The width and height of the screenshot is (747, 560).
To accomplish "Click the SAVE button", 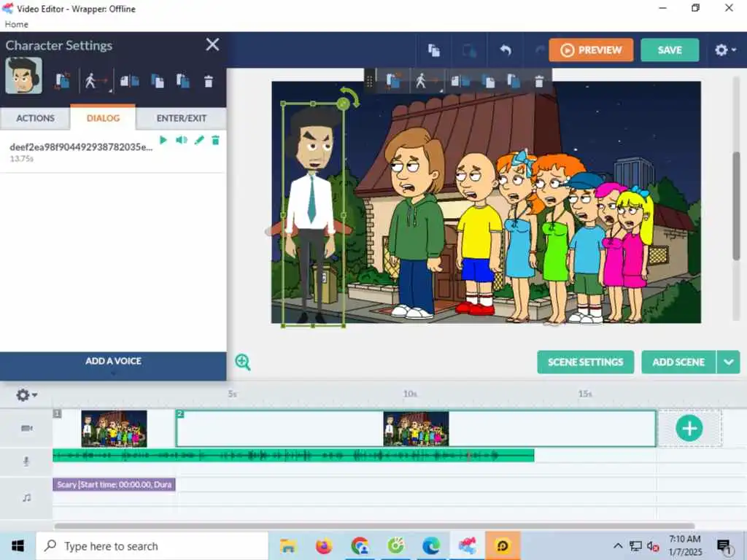I will tap(670, 50).
